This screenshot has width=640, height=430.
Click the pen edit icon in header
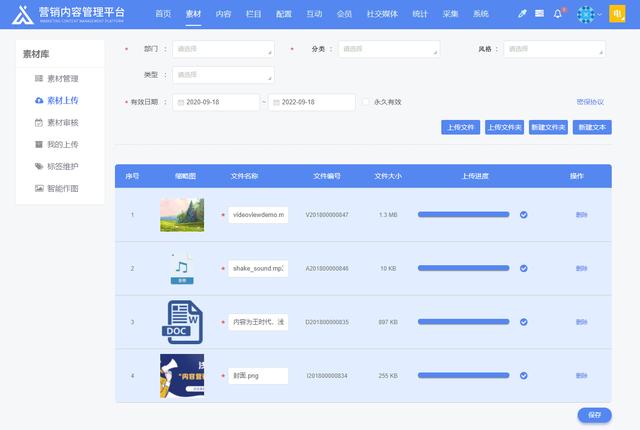click(x=521, y=14)
